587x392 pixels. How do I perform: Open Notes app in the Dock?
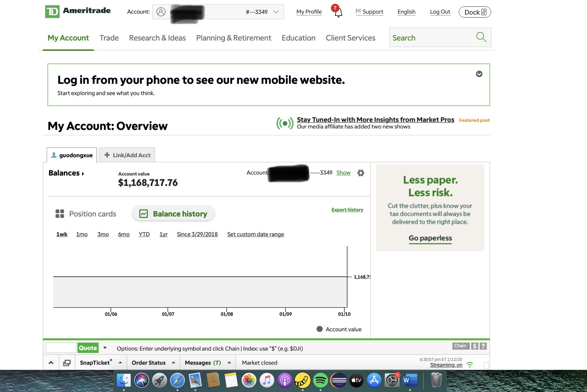point(231,380)
